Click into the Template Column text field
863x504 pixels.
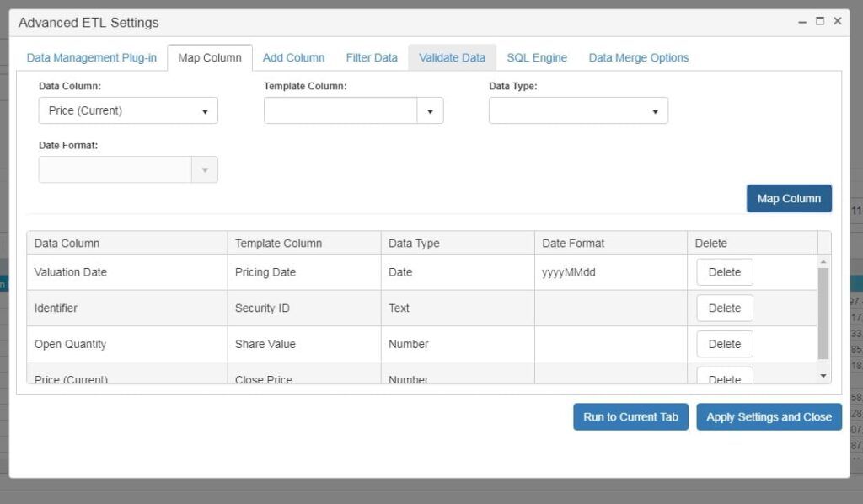tap(340, 111)
